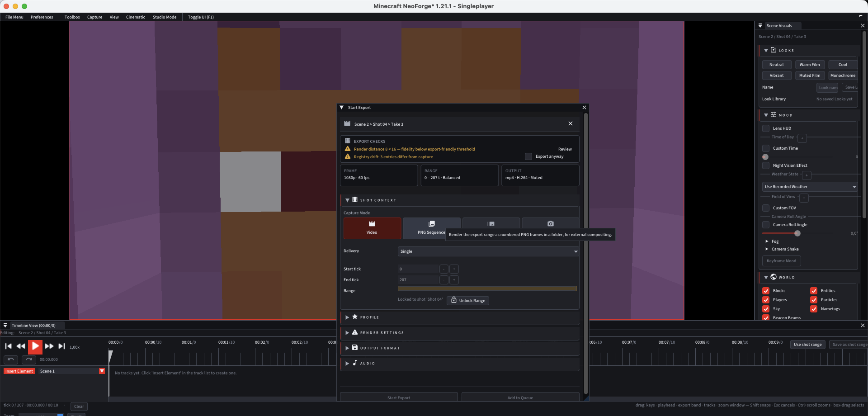This screenshot has width=868, height=416.
Task: Decrease End tick value
Action: coord(444,280)
